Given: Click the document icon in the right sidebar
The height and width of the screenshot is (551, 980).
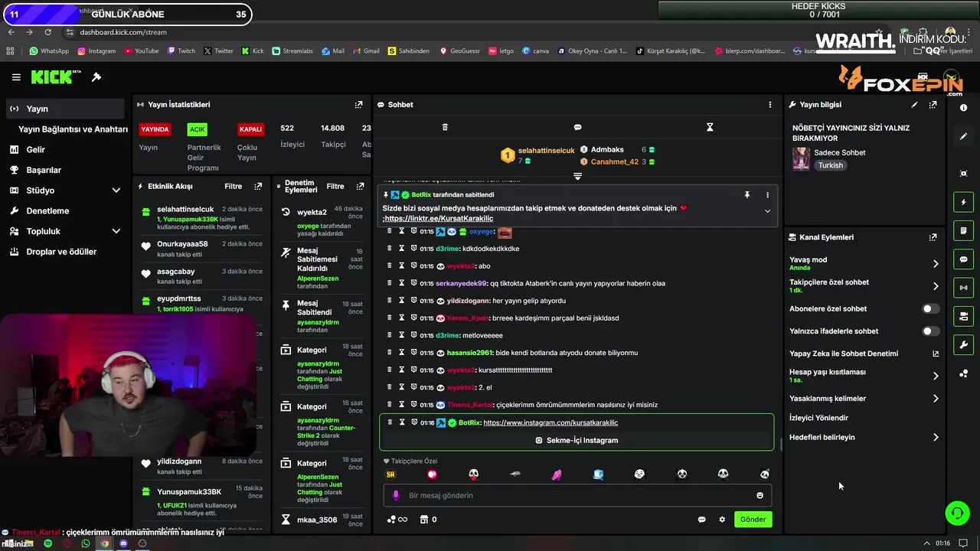Looking at the screenshot, I should point(963,230).
